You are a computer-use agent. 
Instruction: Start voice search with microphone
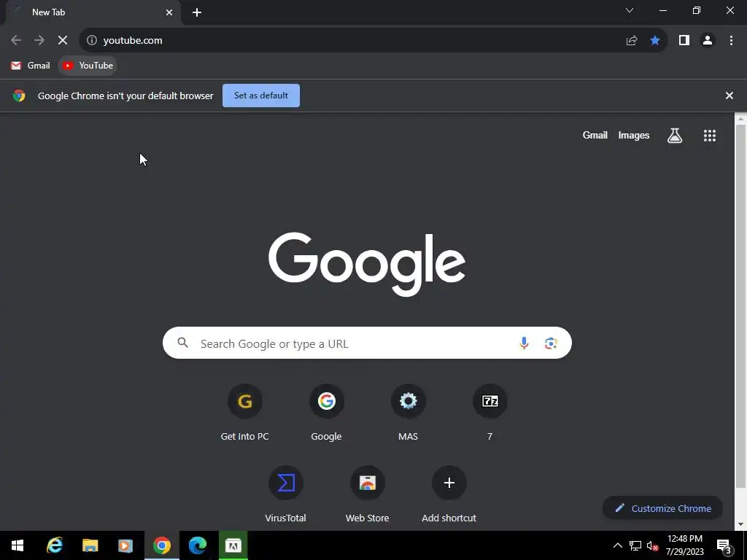click(x=524, y=343)
